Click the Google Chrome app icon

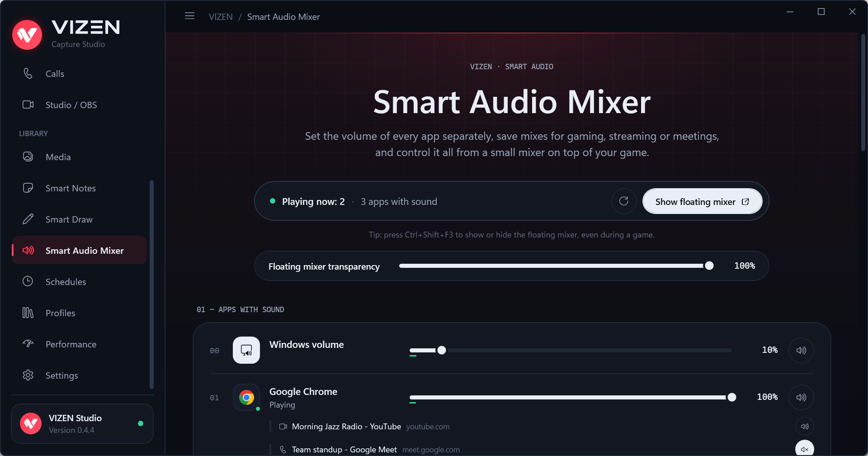coord(246,397)
